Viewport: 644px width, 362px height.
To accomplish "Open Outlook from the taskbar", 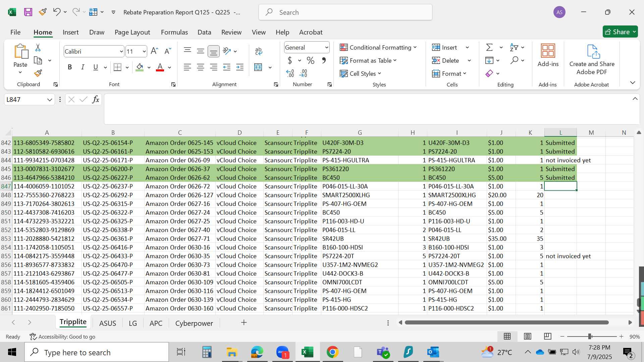I will (x=433, y=352).
